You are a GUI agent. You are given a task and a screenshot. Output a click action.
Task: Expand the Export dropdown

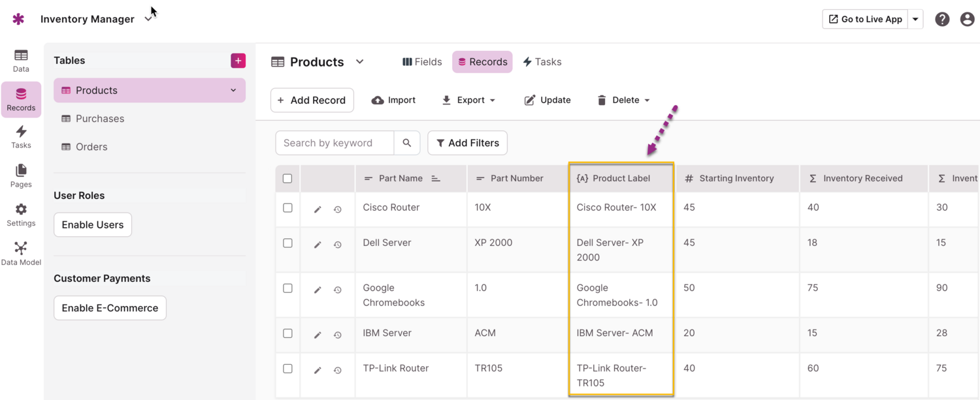pyautogui.click(x=468, y=100)
